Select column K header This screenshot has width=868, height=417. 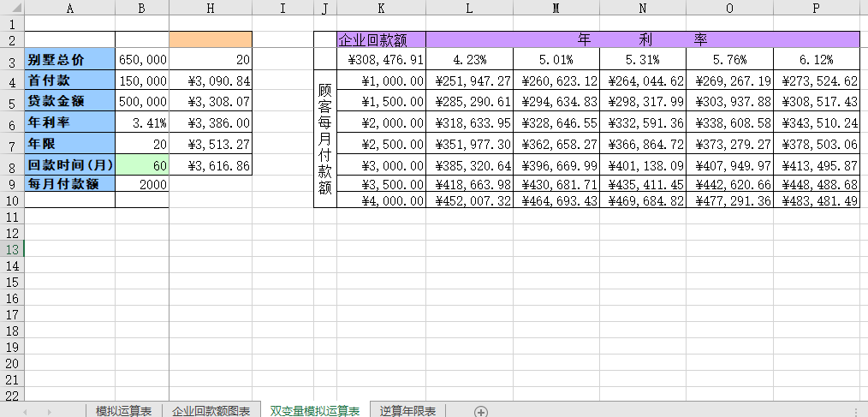click(x=381, y=9)
